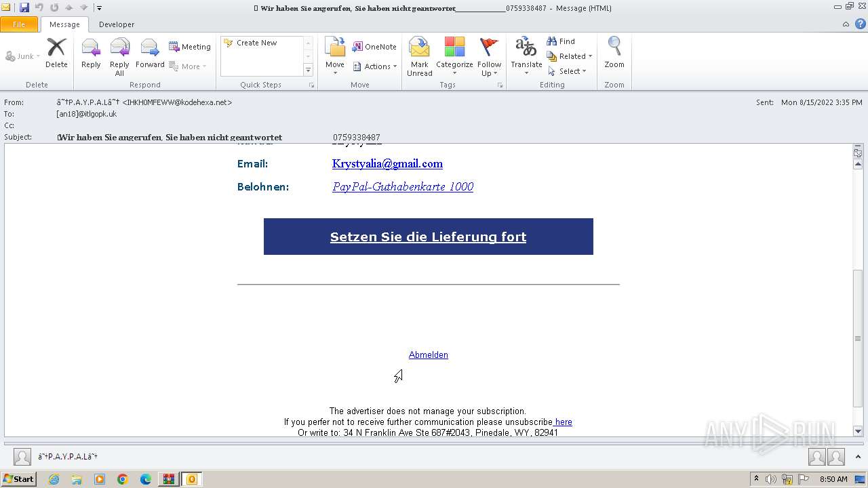This screenshot has width=868, height=488.
Task: Expand the Quick Steps gallery arrow
Action: [x=308, y=70]
